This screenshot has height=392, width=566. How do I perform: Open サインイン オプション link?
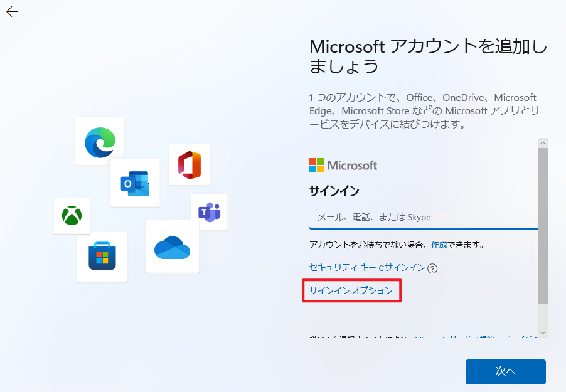tap(351, 290)
